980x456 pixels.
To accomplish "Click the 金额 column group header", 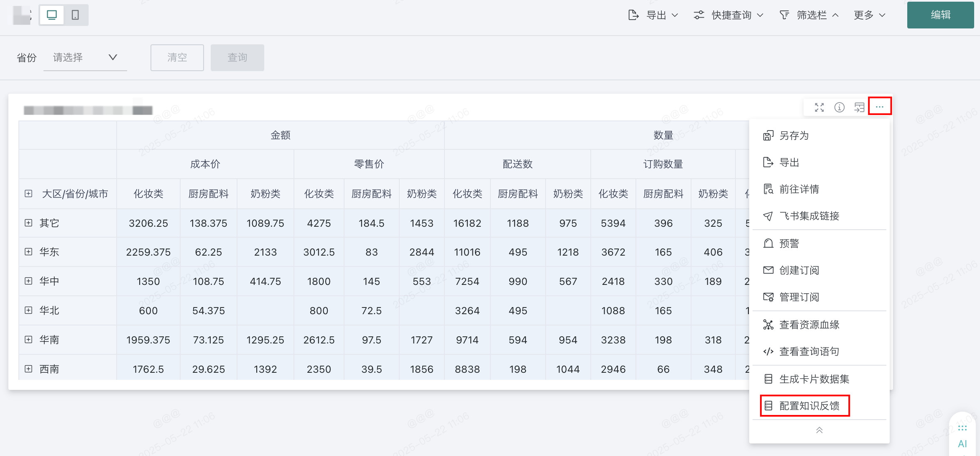I will [281, 135].
